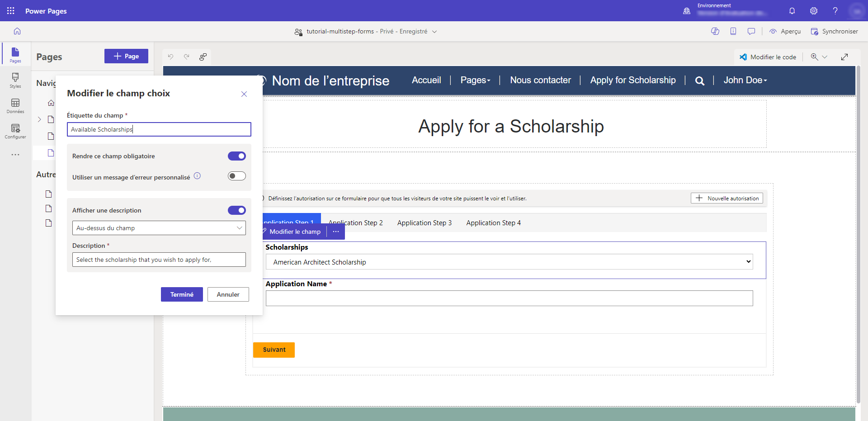Click the environment icon in header

[x=687, y=11]
